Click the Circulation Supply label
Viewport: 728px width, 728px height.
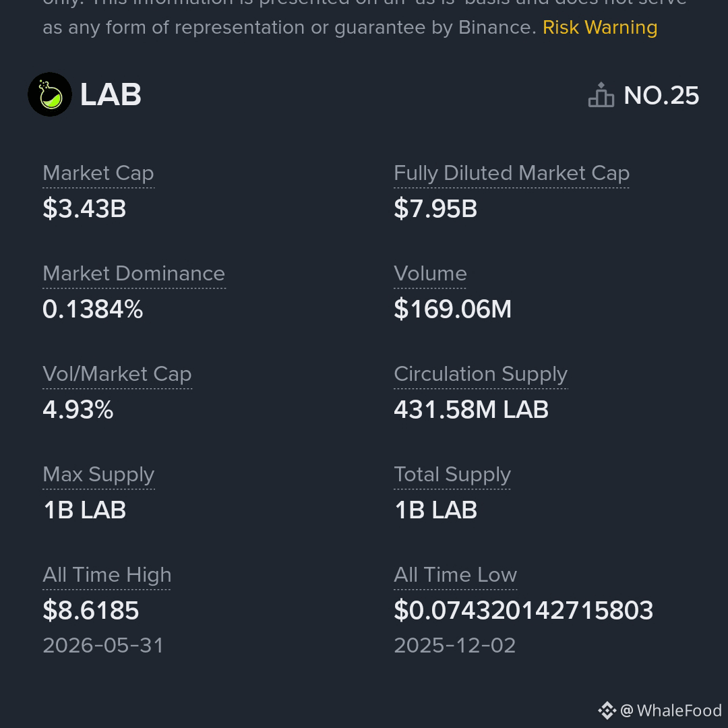(x=481, y=374)
